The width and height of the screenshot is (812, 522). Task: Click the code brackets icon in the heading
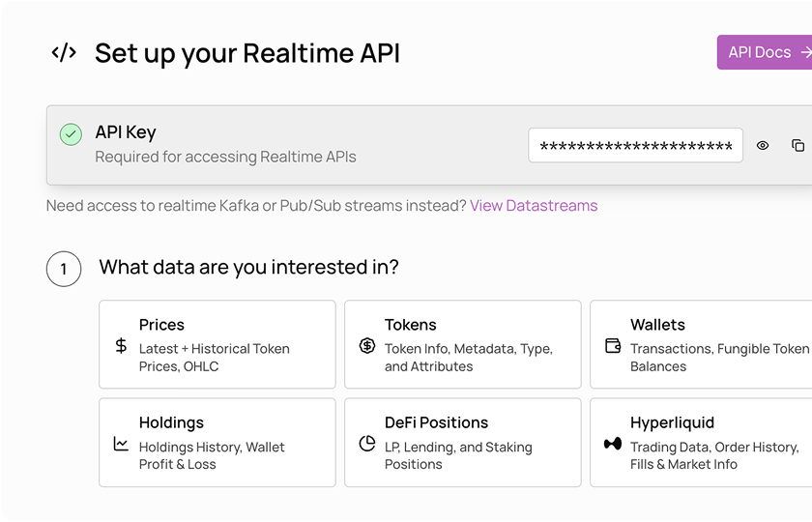point(64,52)
